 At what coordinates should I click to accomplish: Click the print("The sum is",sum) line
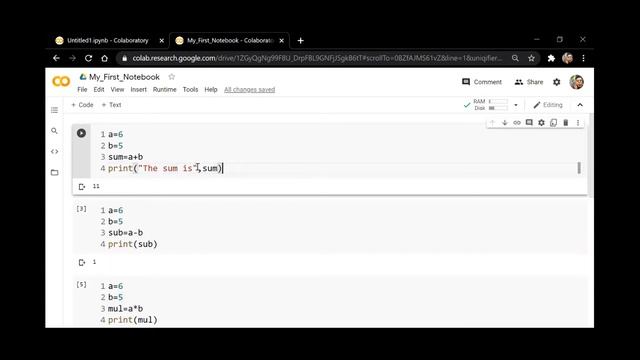[165, 168]
